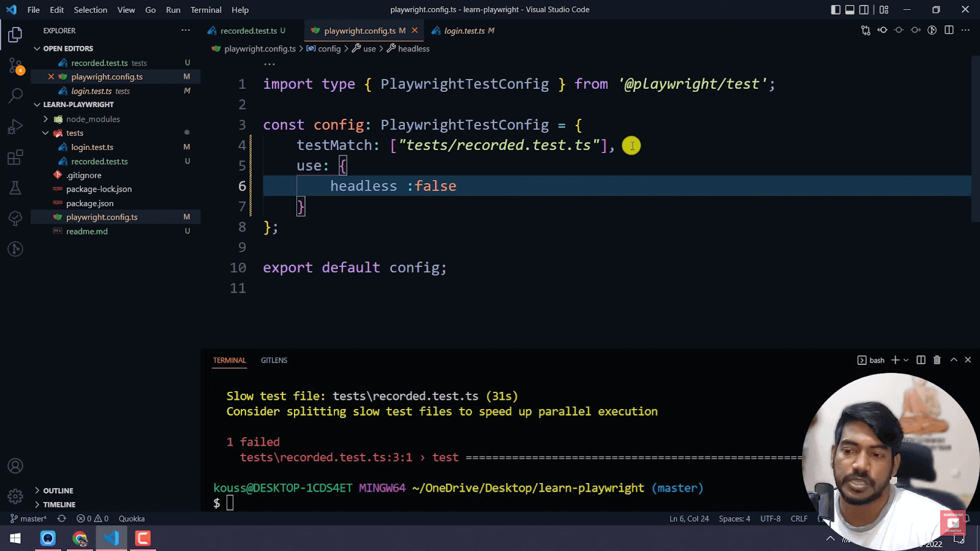
Task: Open the Search view in activity bar
Action: pyautogui.click(x=15, y=96)
